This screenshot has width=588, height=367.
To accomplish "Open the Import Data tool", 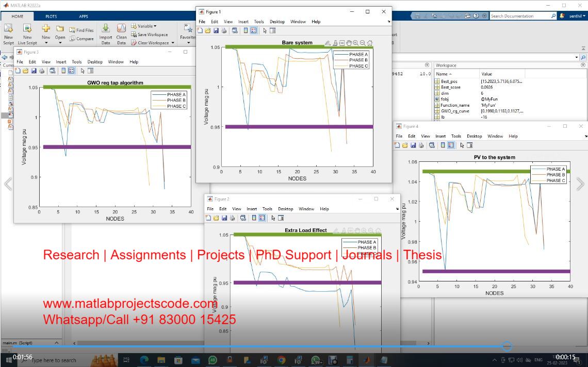I will point(106,34).
